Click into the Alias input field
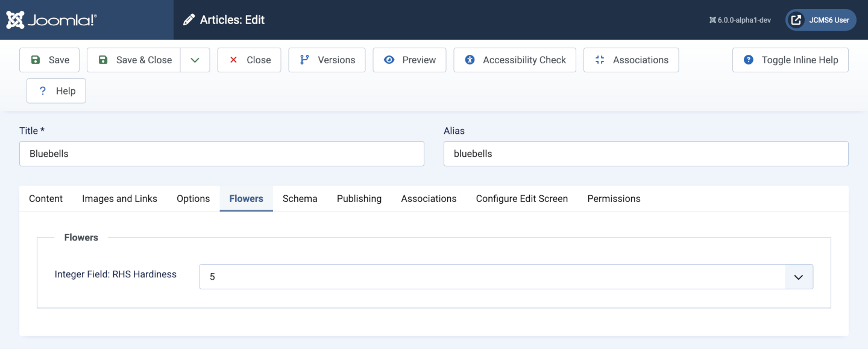 [x=646, y=154]
